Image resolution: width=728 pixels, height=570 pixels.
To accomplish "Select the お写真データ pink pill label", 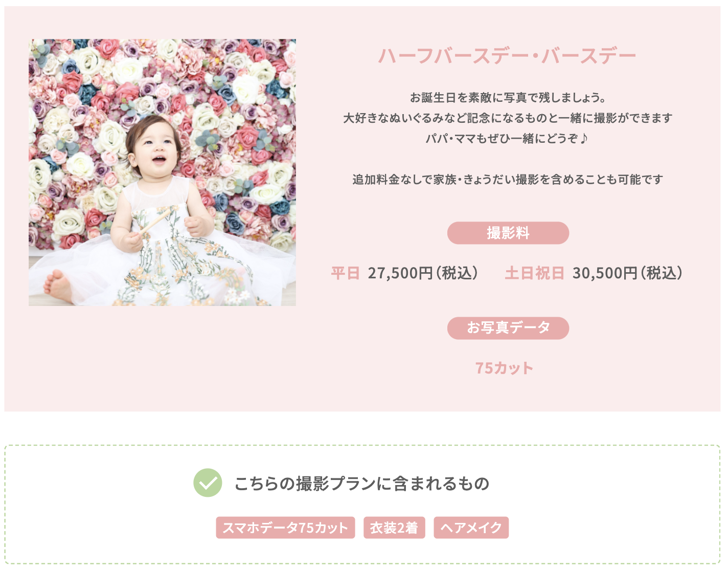I will coord(508,328).
